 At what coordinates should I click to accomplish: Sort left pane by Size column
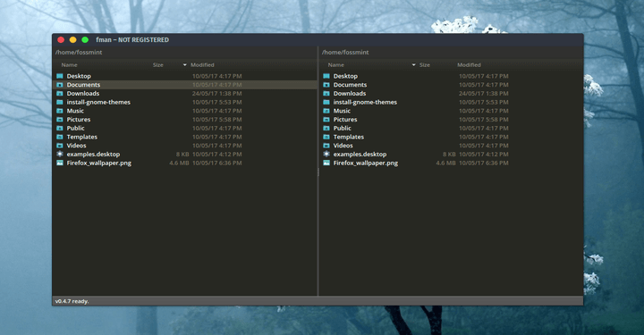(x=158, y=65)
